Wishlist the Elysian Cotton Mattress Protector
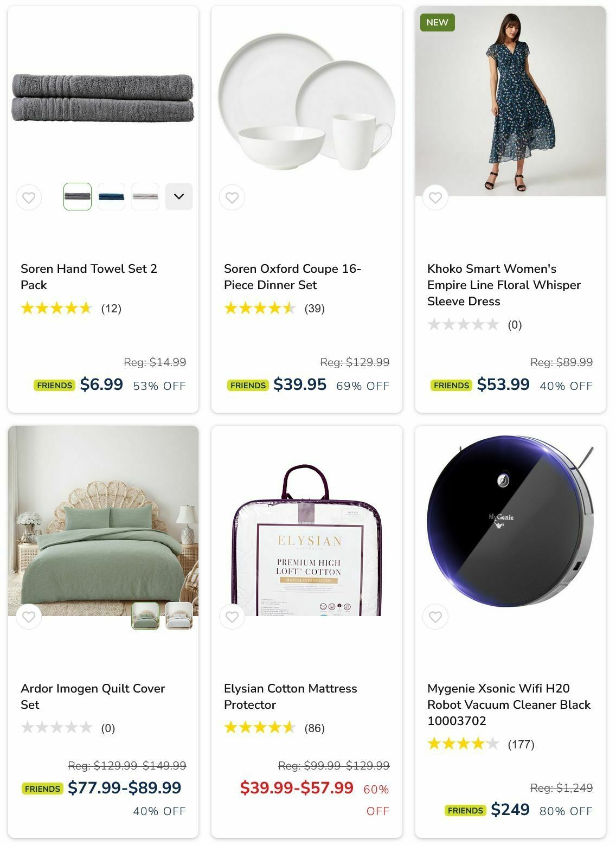 click(232, 617)
